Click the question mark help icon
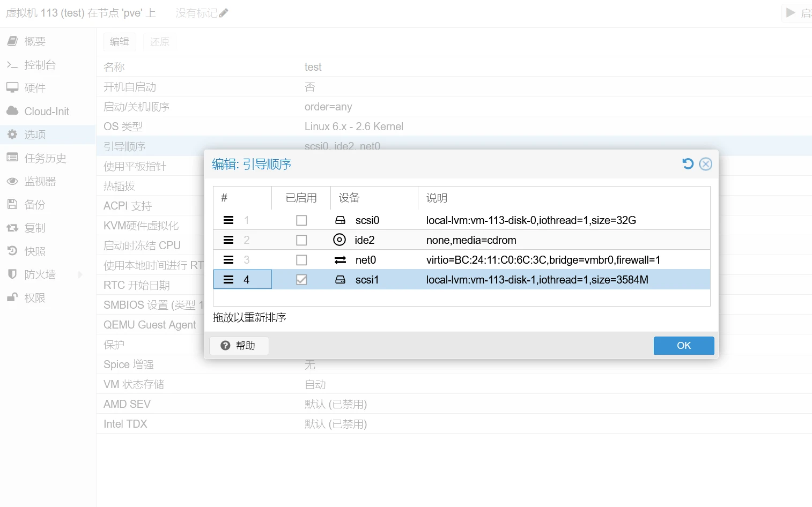This screenshot has width=812, height=507. pos(225,346)
